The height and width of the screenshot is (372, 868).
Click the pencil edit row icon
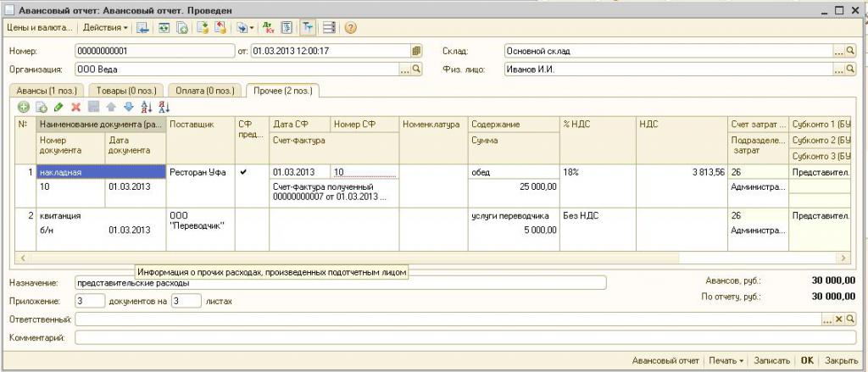pos(58,107)
